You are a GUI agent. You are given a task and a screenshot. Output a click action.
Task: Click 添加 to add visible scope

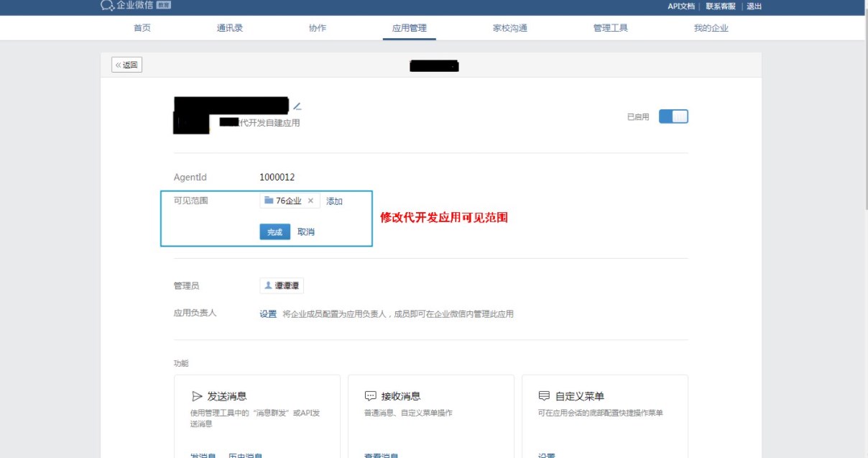click(x=334, y=201)
